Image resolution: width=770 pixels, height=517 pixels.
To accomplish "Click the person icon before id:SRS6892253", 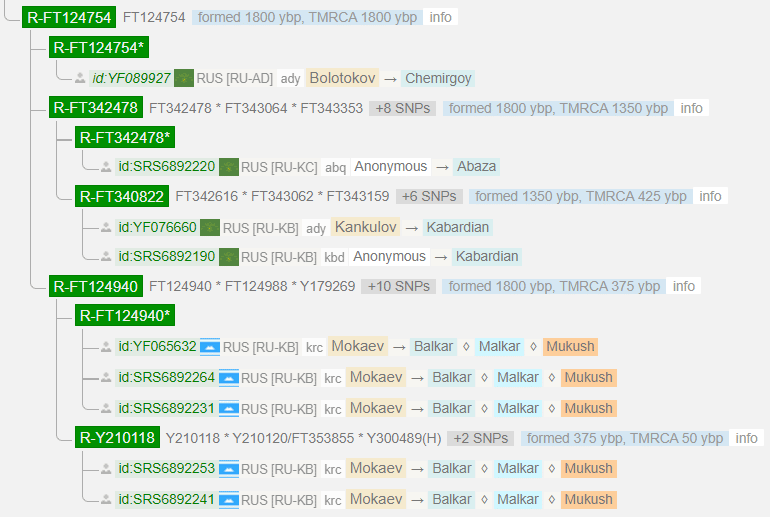I will tap(106, 469).
